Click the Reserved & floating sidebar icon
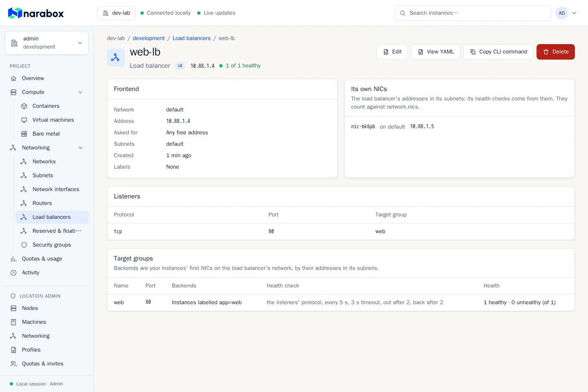 [24, 231]
